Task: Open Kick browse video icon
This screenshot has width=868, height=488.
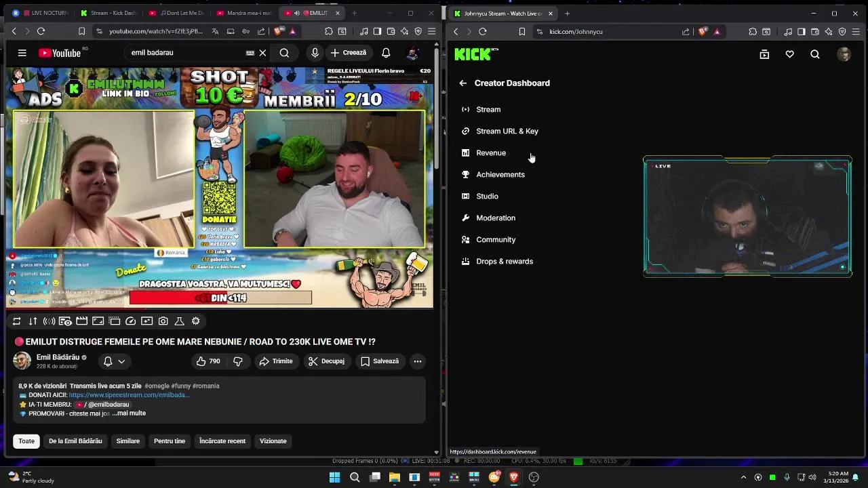Action: [764, 54]
